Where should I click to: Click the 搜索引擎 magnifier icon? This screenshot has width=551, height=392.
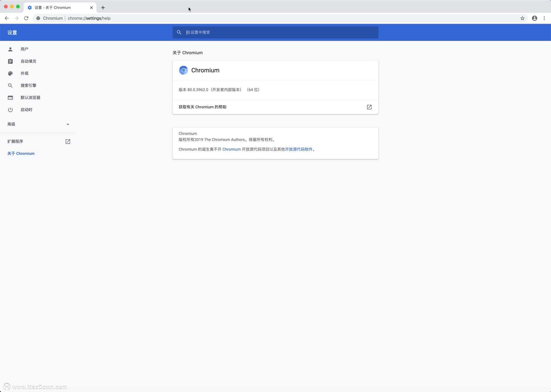tap(10, 85)
